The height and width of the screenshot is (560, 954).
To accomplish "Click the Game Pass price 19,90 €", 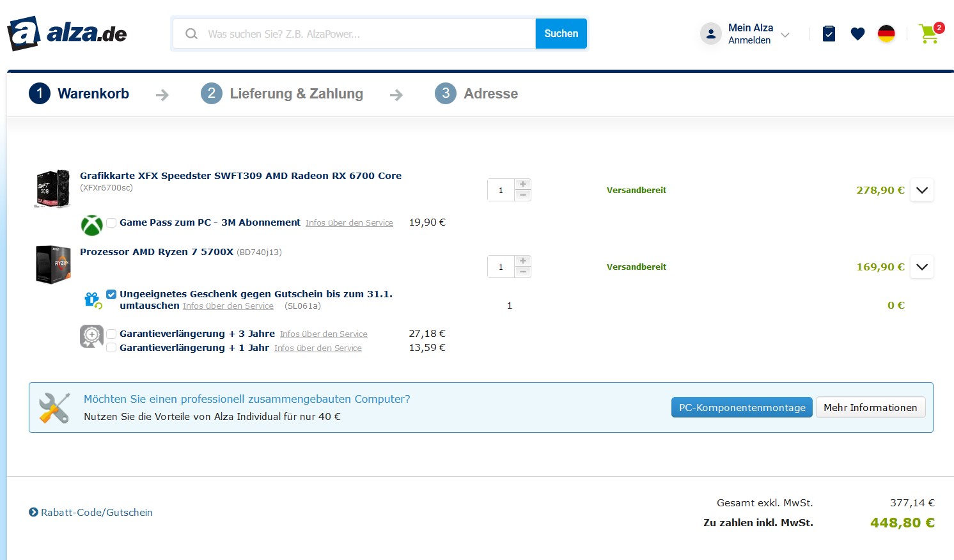I will [x=427, y=222].
